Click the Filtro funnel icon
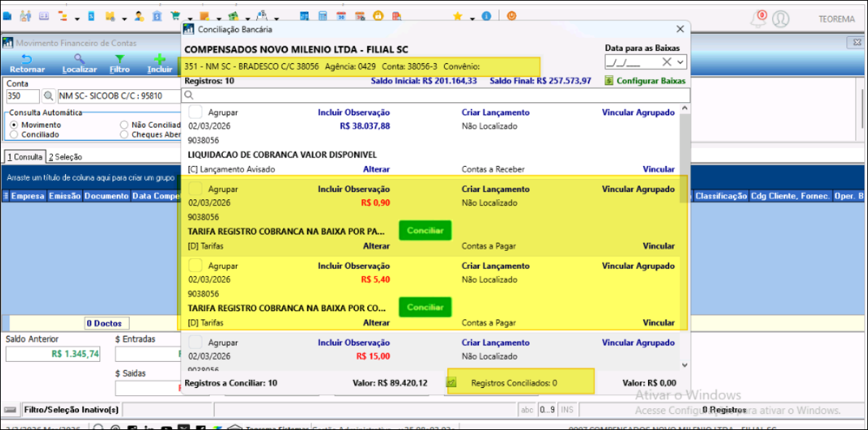Viewport: 868px width, 430px height. 120,59
